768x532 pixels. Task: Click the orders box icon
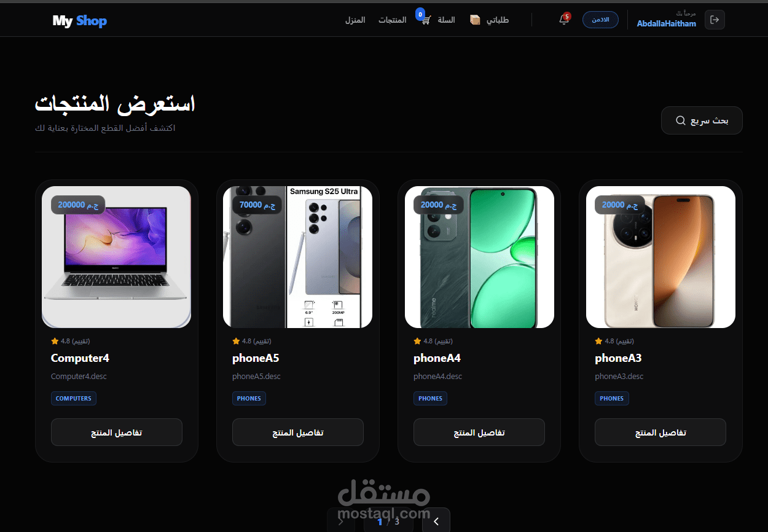475,20
